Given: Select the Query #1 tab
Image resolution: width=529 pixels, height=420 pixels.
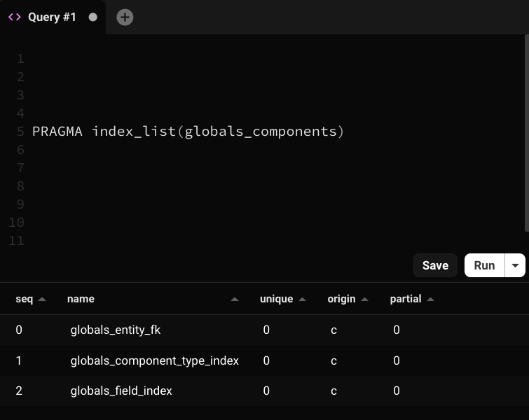Looking at the screenshot, I should pyautogui.click(x=53, y=17).
